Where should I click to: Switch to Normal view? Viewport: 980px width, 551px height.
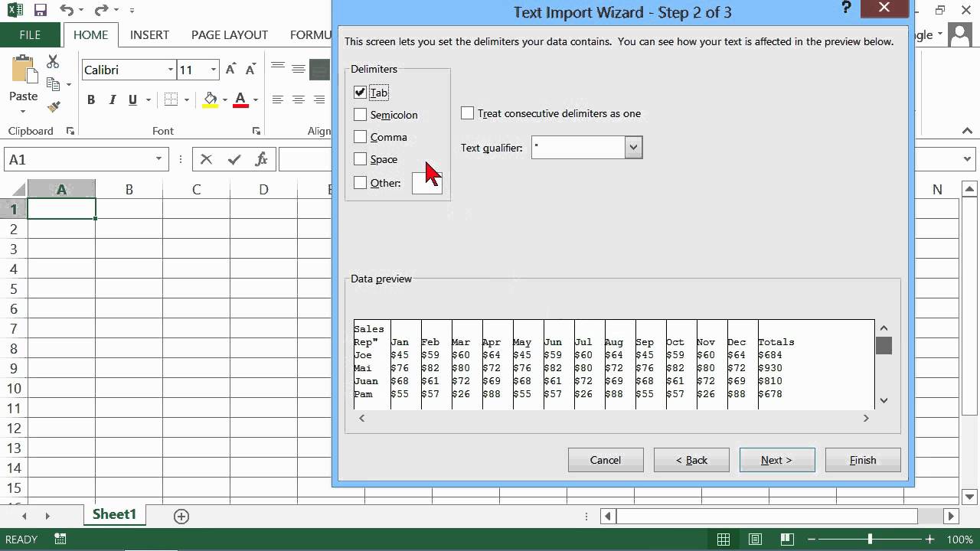(x=724, y=540)
